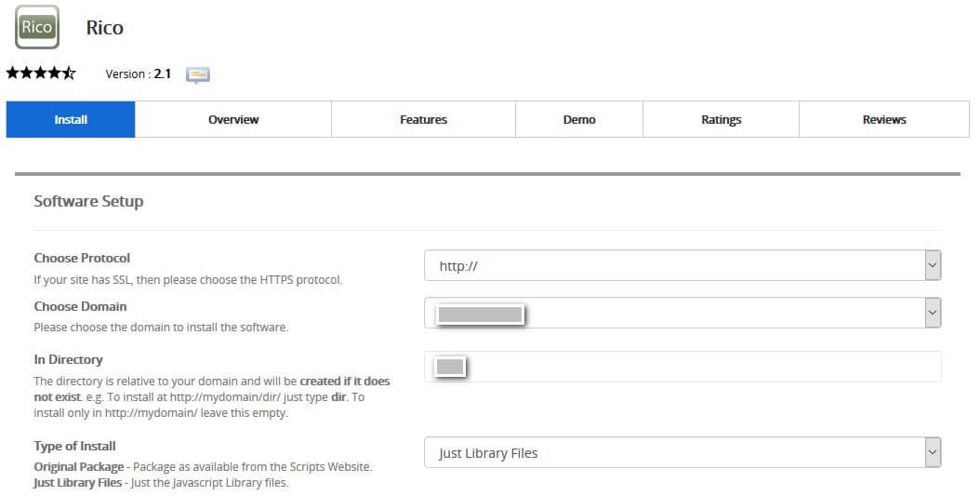Show the Reviews tab
Screen dimensions: 980x496
click(x=883, y=119)
